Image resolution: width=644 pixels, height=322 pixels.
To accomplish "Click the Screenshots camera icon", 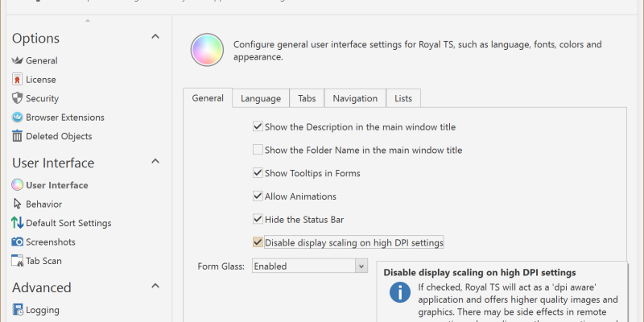I will 18,242.
